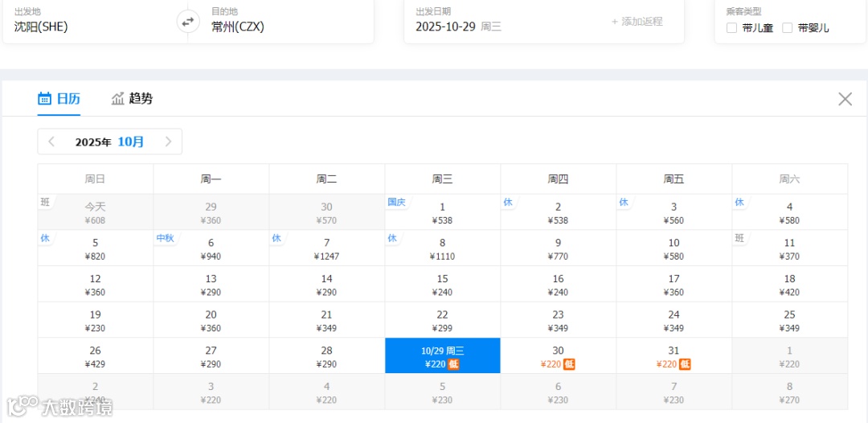Select November 7 priced ¥230
Screen dimensions: 868x423
tap(674, 392)
